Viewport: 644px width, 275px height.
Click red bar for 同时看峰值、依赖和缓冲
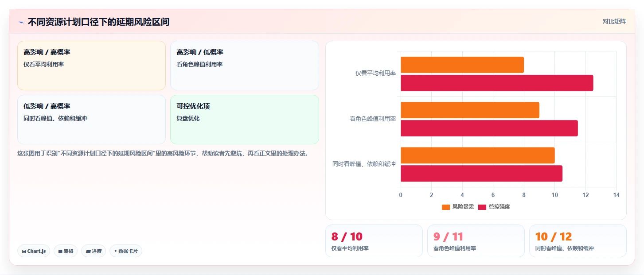(x=481, y=173)
